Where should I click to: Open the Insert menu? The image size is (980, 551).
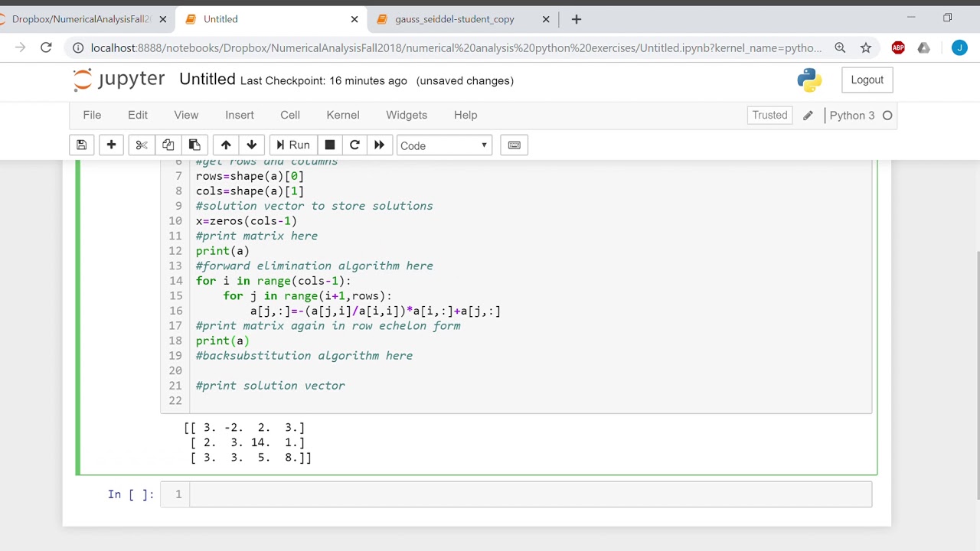tap(240, 115)
